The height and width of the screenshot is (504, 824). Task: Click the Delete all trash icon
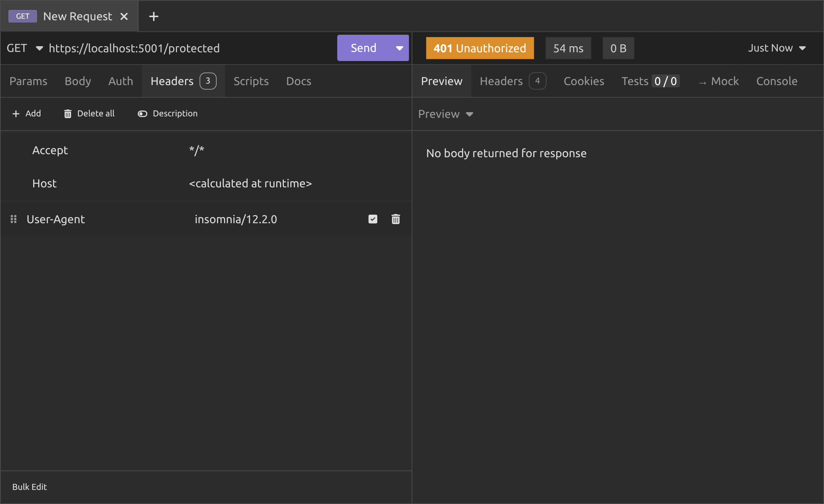click(x=68, y=114)
